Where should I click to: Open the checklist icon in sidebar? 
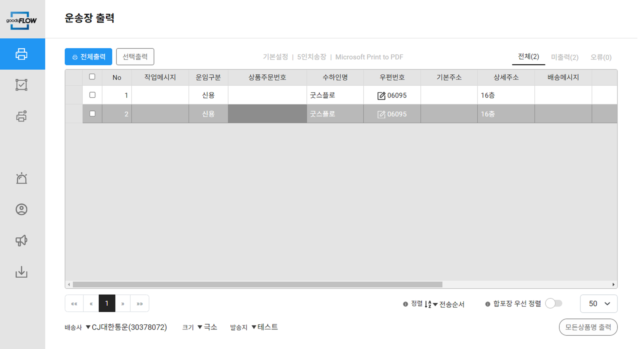(x=21, y=85)
